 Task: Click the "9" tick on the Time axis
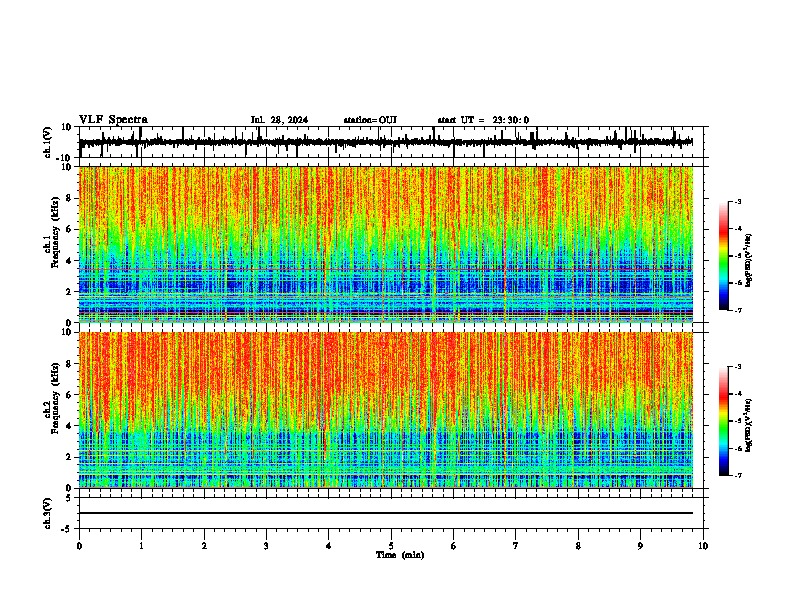click(x=640, y=546)
